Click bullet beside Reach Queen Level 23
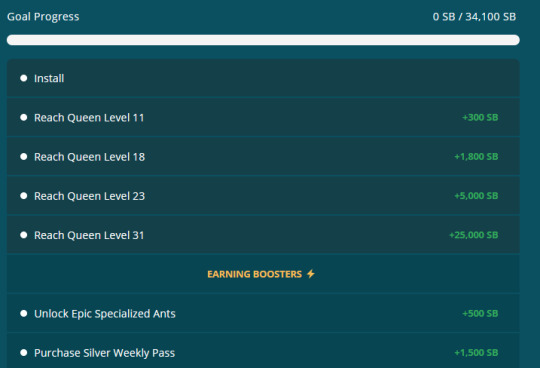Screen dimensions: 540x368 [x=24, y=196]
